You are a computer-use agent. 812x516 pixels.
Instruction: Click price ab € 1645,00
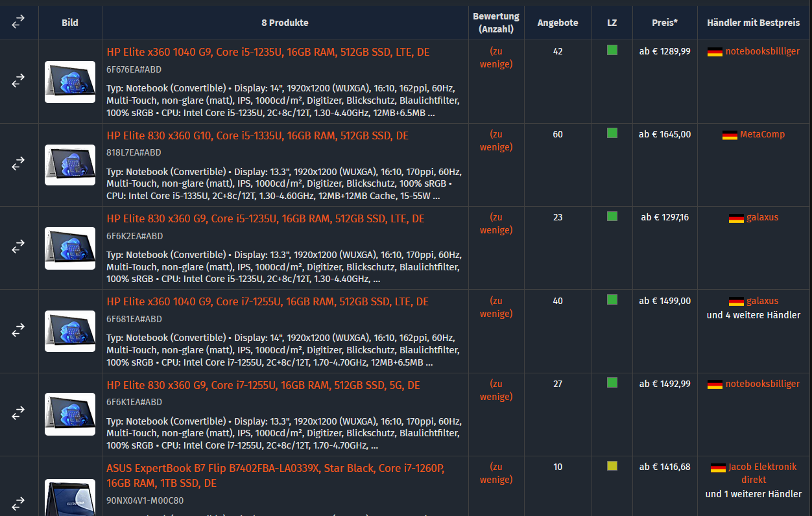pyautogui.click(x=665, y=134)
